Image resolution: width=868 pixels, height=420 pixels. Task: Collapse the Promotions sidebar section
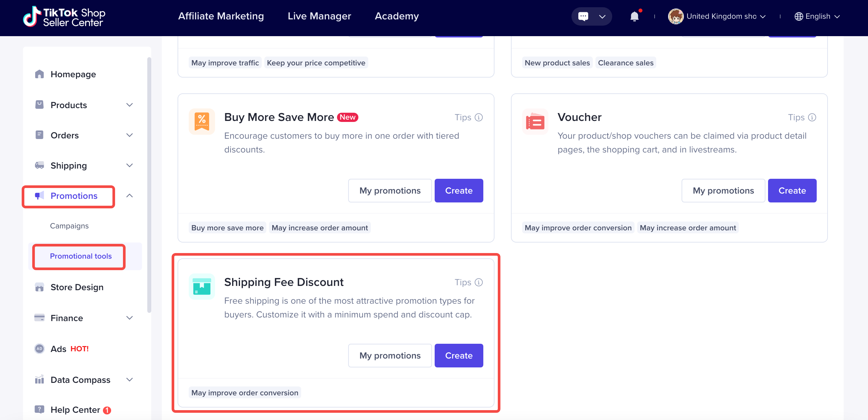130,196
